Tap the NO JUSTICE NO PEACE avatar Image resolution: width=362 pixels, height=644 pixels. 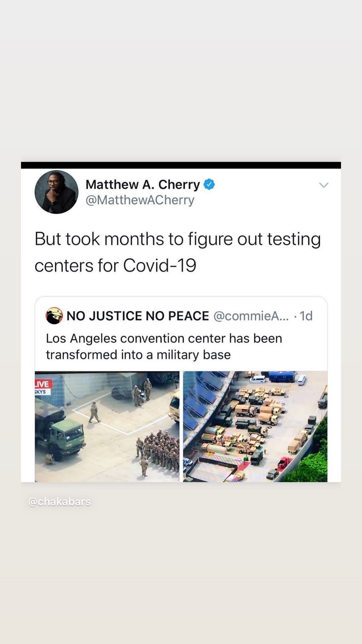[54, 316]
